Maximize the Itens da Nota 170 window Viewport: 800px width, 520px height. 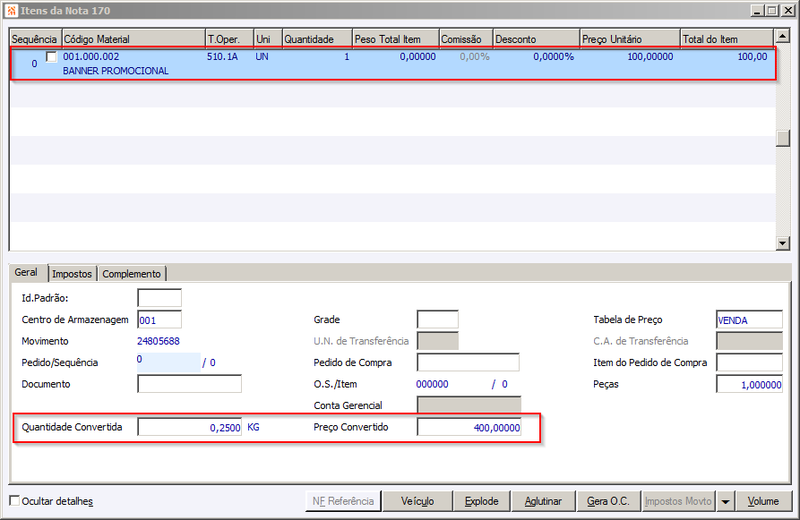click(x=772, y=10)
